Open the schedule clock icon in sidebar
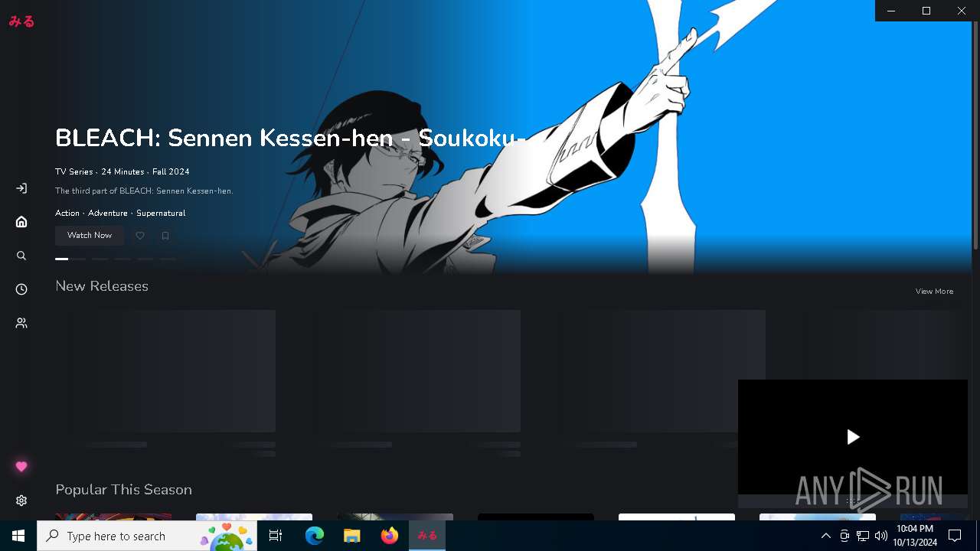Image resolution: width=980 pixels, height=551 pixels. pos(21,289)
